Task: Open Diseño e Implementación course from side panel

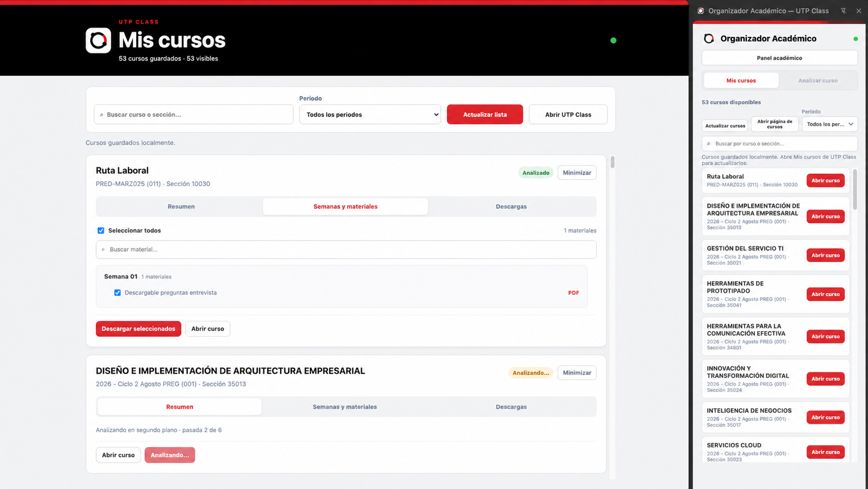Action: [x=825, y=216]
